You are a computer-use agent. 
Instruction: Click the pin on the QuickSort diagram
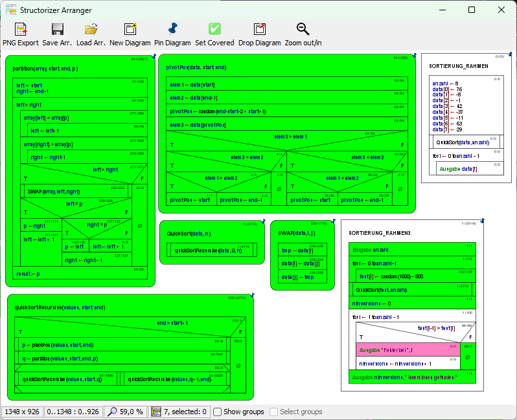point(264,222)
